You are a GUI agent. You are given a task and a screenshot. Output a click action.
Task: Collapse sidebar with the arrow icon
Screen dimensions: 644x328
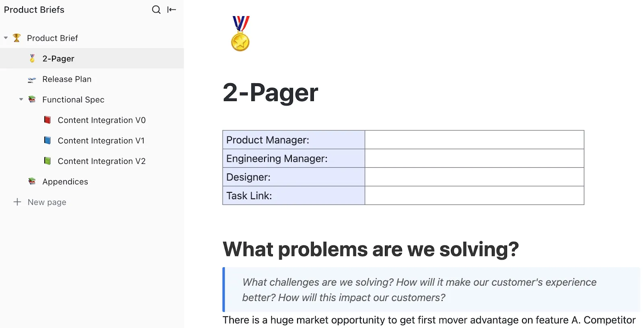172,10
